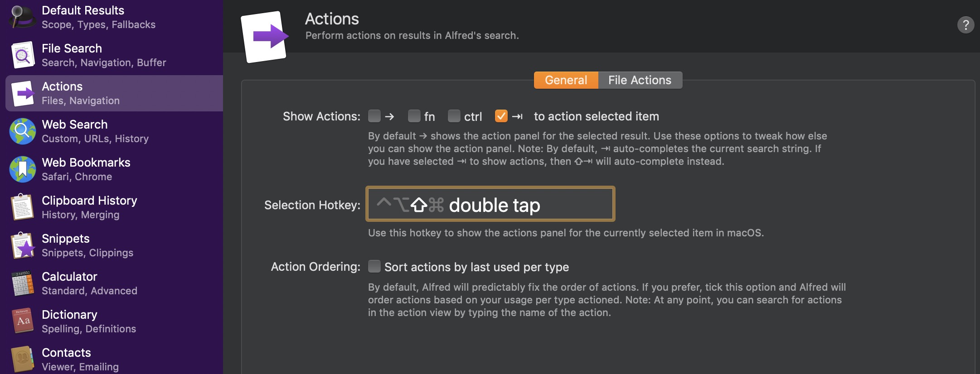The height and width of the screenshot is (374, 980).
Task: Click the 'Action Ordering:' label
Action: (315, 267)
